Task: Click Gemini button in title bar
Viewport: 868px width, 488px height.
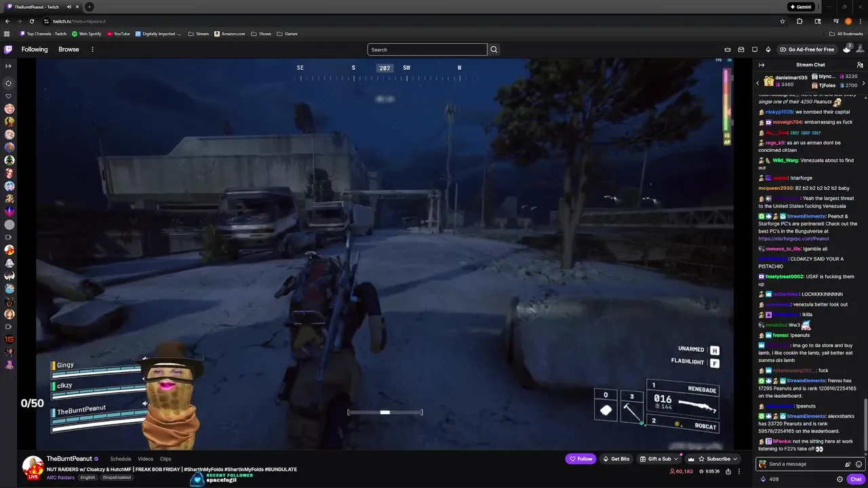Action: [x=801, y=7]
